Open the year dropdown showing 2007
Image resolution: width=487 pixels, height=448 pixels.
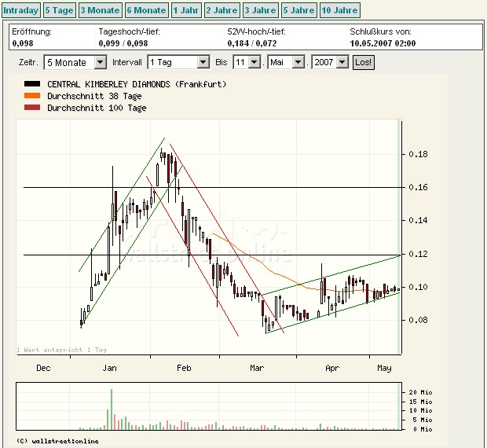point(330,61)
